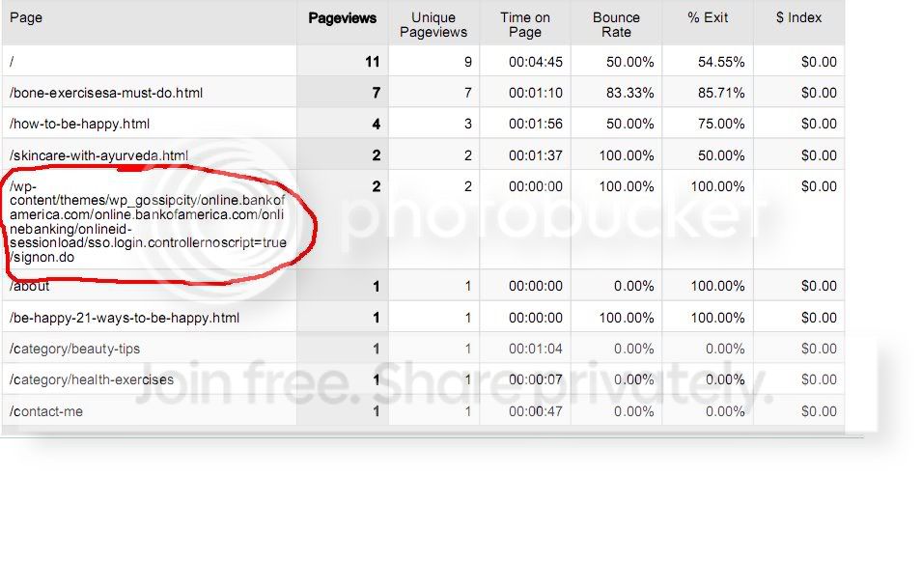
Task: Select $0.00 index in contact-me row
Action: [x=819, y=411]
